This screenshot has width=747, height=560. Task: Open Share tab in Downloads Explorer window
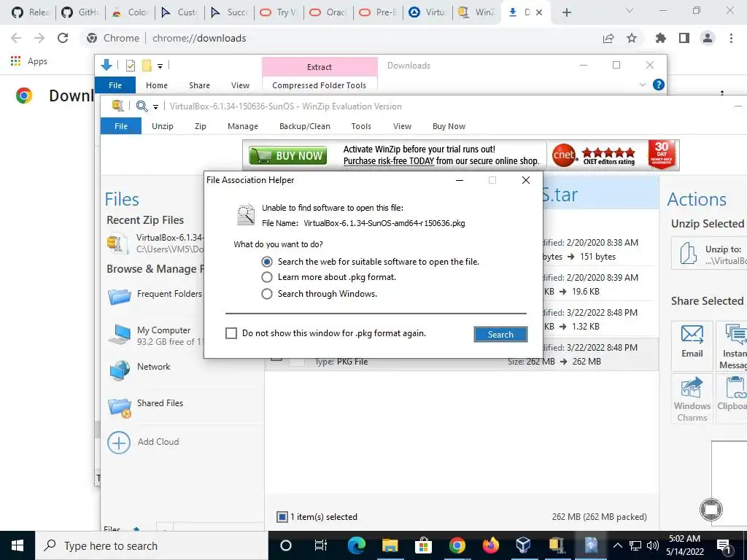click(x=199, y=85)
